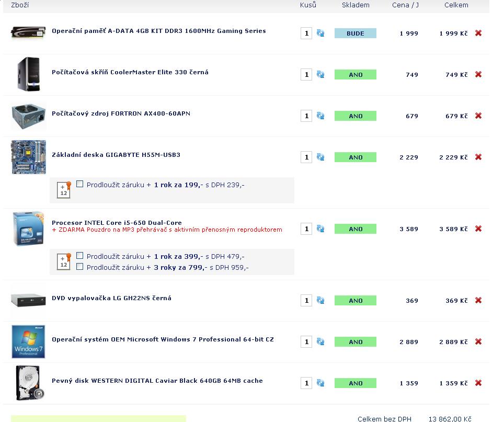Click the Celkem column header
The width and height of the screenshot is (504, 422).
(456, 5)
